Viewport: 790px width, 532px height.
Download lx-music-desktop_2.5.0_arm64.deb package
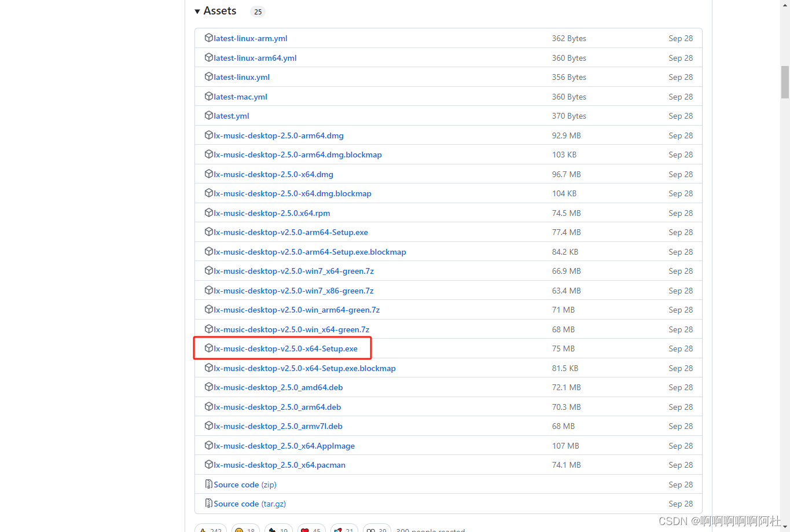coord(278,407)
